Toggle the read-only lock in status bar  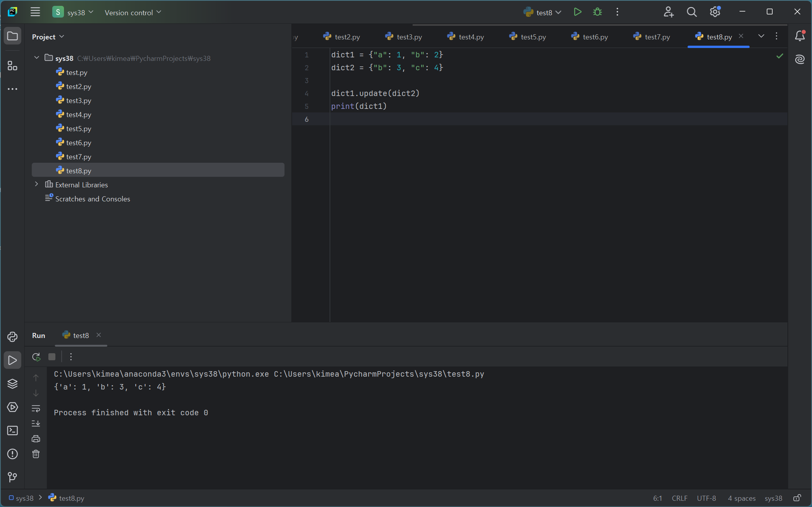pos(797,498)
